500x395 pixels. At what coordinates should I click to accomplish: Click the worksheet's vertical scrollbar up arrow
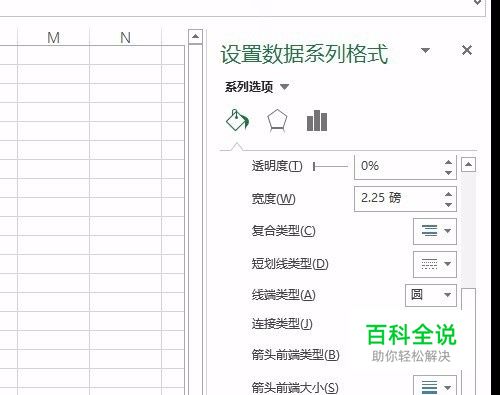[x=195, y=36]
